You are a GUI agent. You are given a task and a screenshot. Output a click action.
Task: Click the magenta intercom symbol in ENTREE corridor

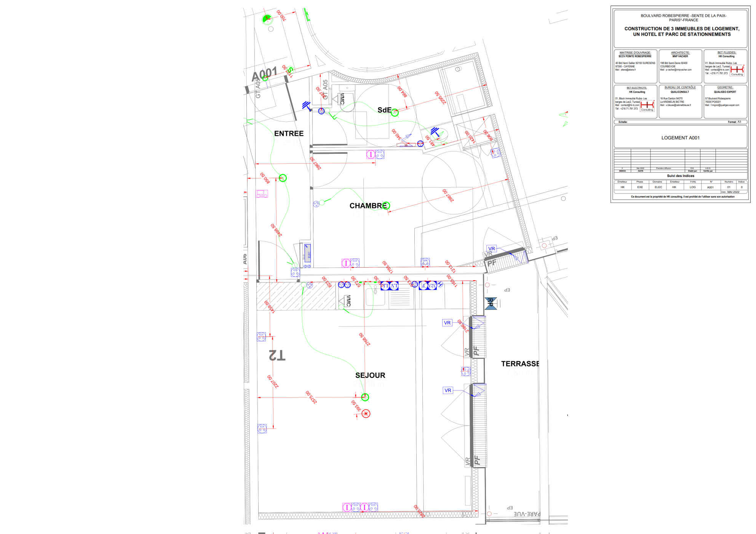(x=262, y=194)
